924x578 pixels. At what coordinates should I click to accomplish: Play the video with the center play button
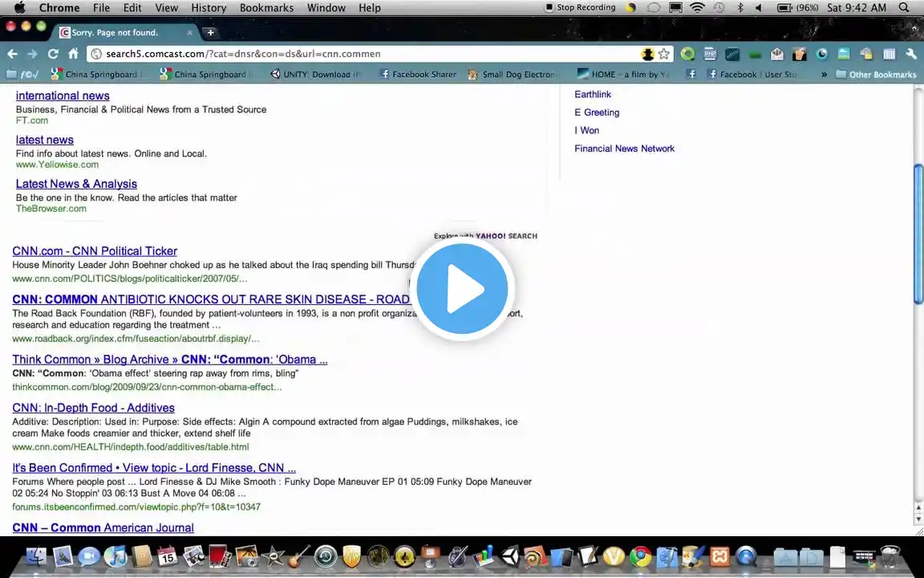(462, 289)
